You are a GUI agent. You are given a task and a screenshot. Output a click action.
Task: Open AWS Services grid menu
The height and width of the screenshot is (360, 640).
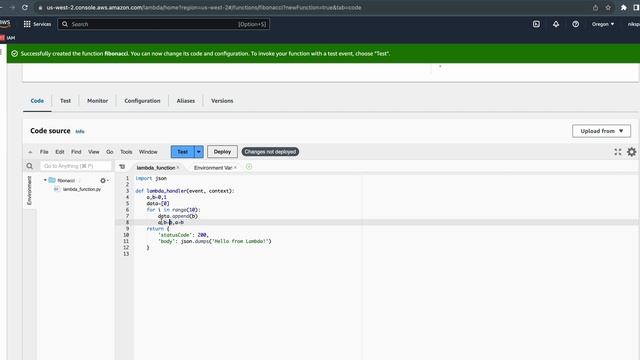tap(37, 24)
